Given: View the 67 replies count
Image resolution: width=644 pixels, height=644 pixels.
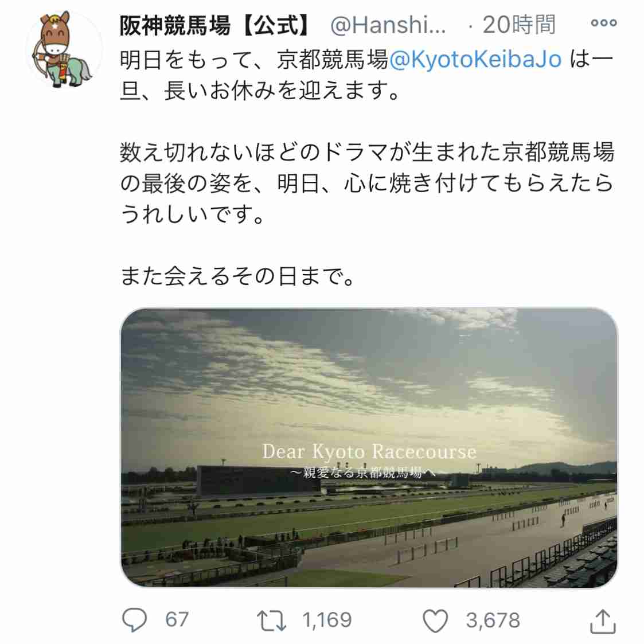Looking at the screenshot, I should point(177,620).
